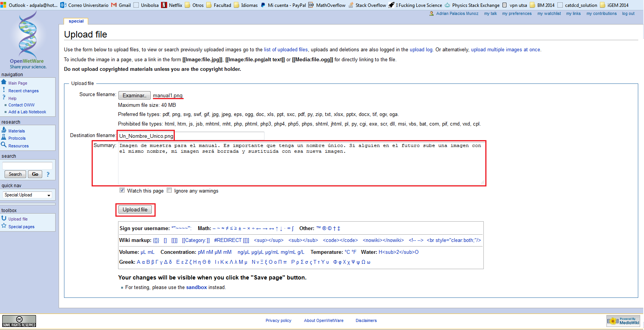644x330 pixels.
Task: Enable the Ignore any warnings checkbox
Action: tap(169, 190)
